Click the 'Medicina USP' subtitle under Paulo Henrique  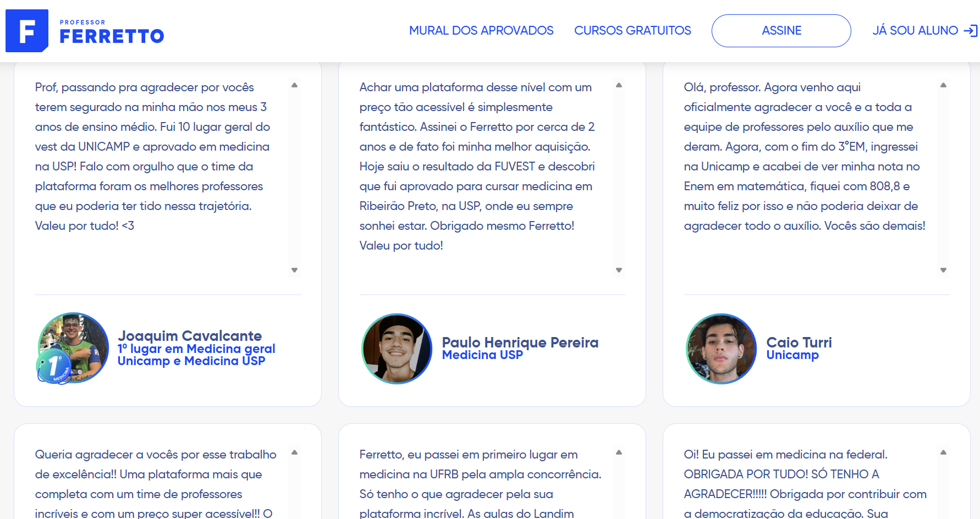(482, 355)
